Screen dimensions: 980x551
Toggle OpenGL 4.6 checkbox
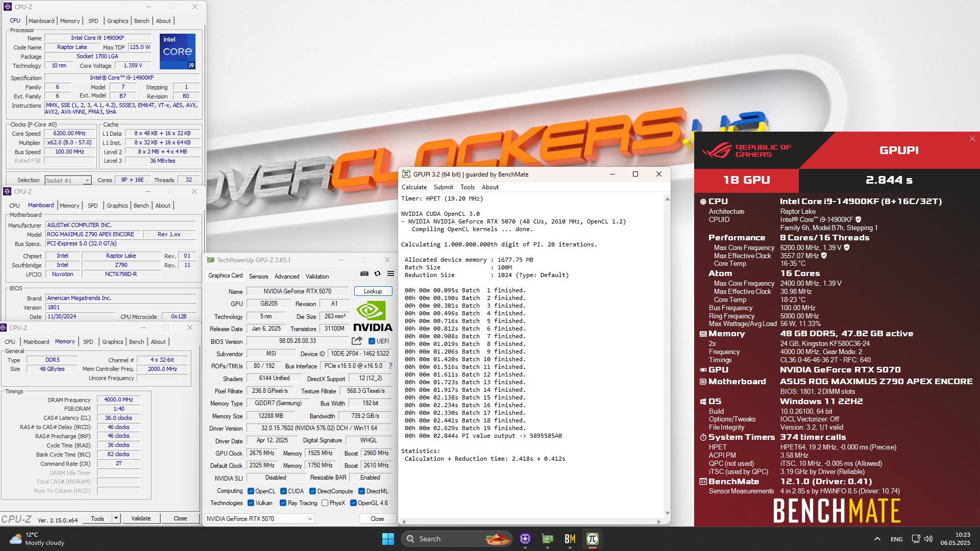(353, 503)
